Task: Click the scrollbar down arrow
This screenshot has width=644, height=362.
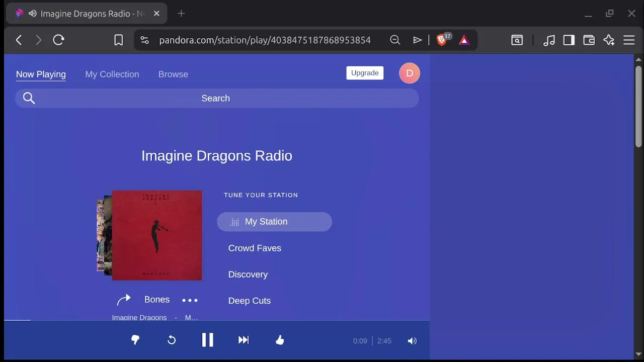Action: [638, 354]
